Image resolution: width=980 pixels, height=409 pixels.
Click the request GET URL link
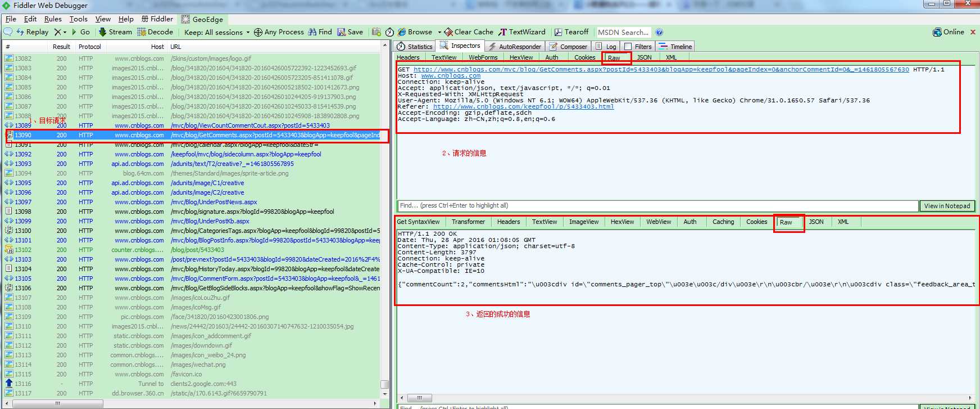661,69
